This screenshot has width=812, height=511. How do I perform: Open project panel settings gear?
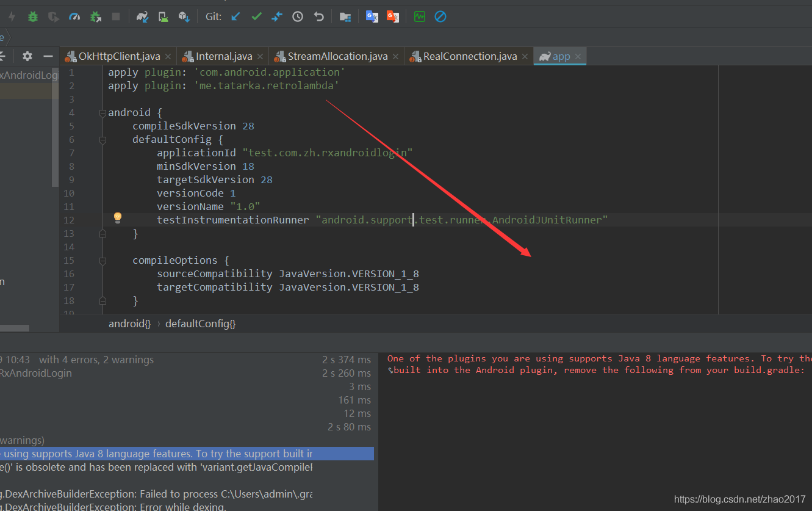coord(27,56)
